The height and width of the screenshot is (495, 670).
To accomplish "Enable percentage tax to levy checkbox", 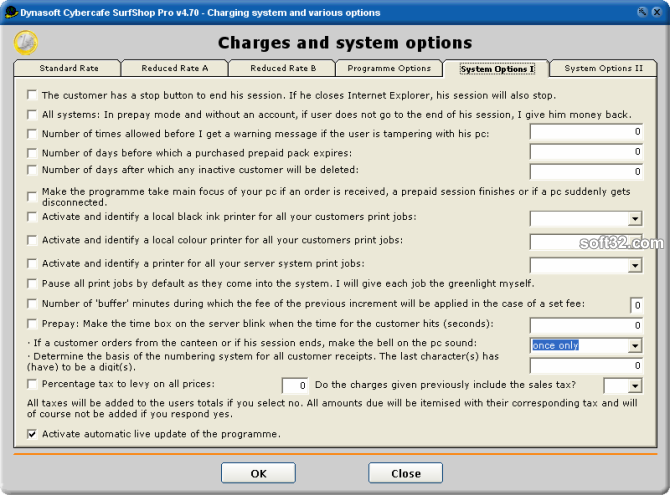I will 32,384.
